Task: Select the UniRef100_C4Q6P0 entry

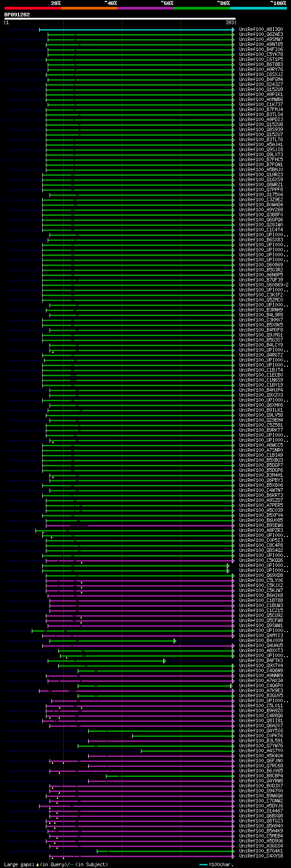Action: point(261,686)
